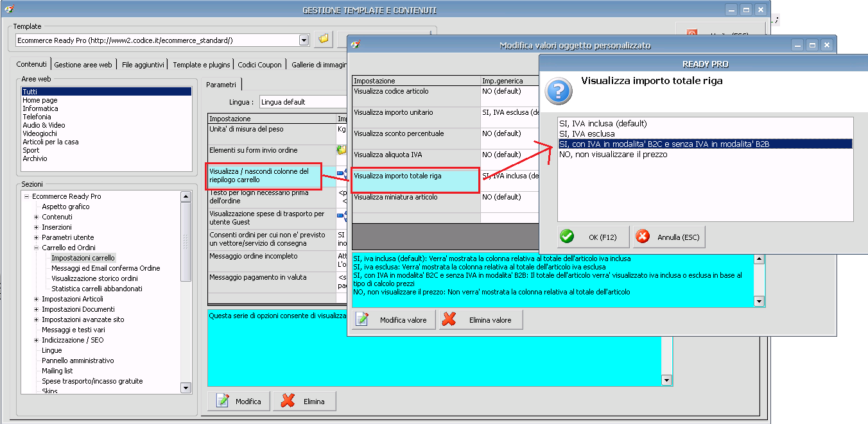Select Audio & Video in Aree web list
Viewport: 868px width, 424px height.
tap(107, 125)
